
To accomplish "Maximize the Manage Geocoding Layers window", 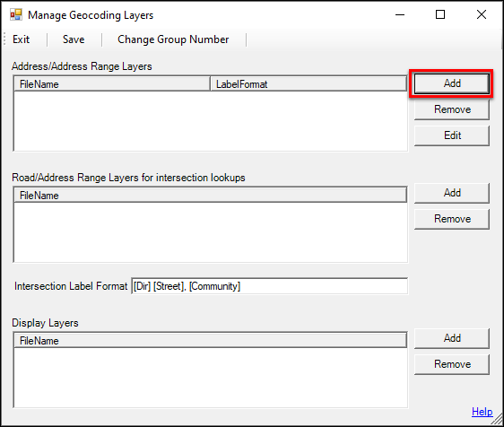I will tap(440, 14).
